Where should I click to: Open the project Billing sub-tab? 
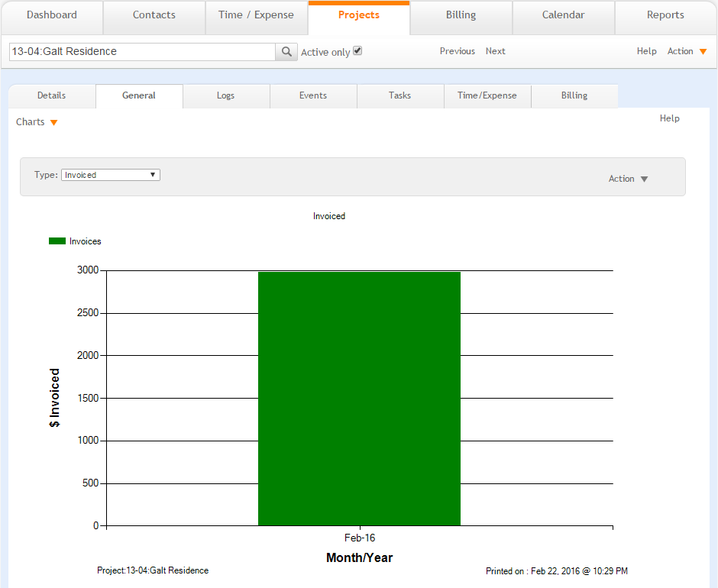[x=574, y=95]
